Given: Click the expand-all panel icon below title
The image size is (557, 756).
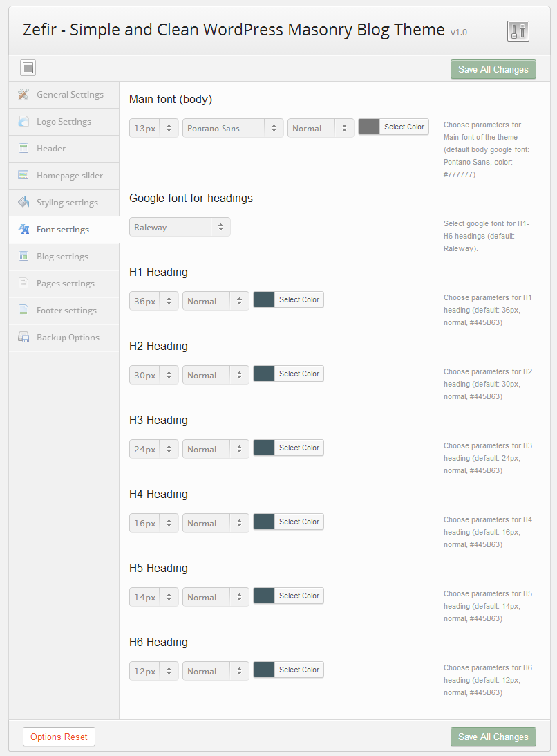Looking at the screenshot, I should coord(28,68).
